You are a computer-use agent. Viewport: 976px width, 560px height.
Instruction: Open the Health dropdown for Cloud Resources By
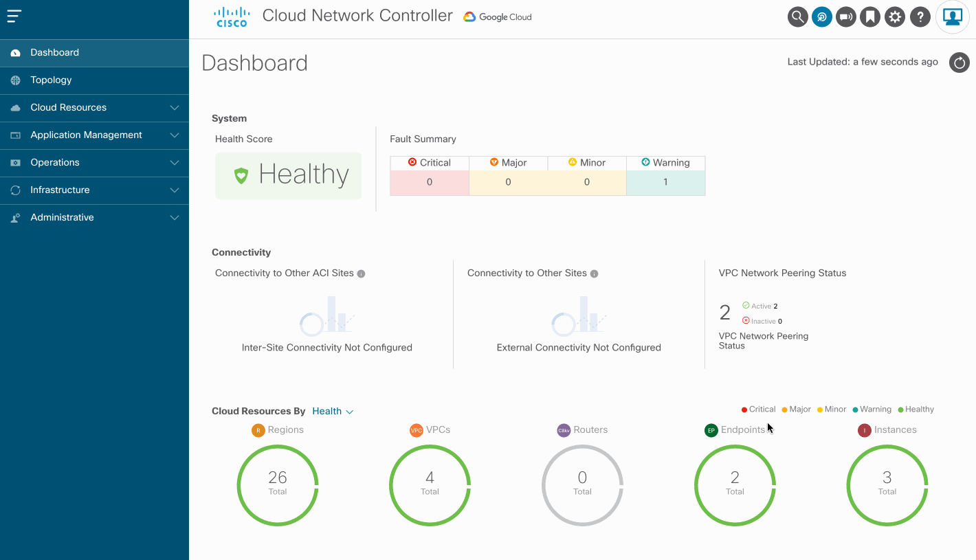click(x=333, y=412)
